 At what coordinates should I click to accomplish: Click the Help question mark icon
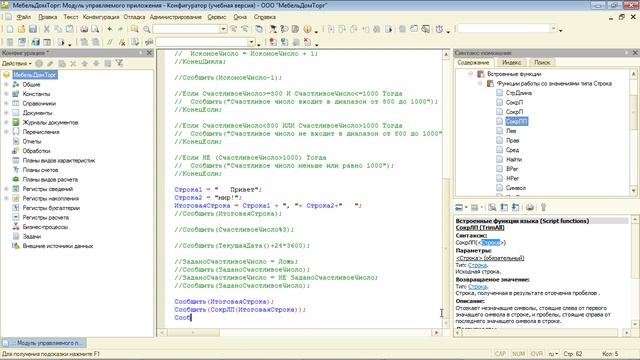click(x=284, y=29)
